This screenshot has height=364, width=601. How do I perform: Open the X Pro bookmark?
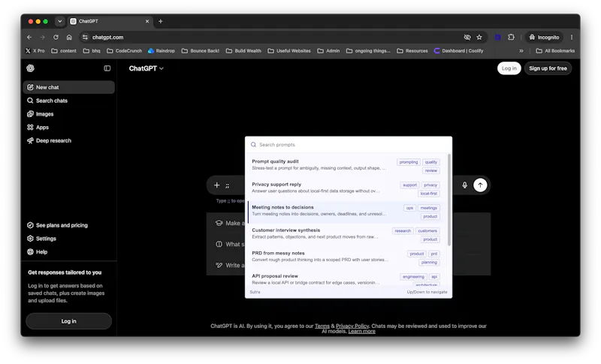[x=35, y=50]
